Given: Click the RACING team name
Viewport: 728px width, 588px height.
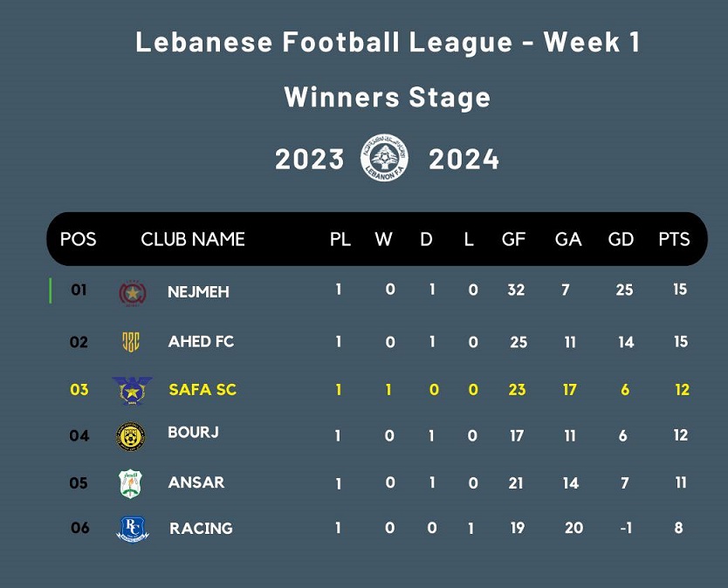Looking at the screenshot, I should click(x=201, y=529).
